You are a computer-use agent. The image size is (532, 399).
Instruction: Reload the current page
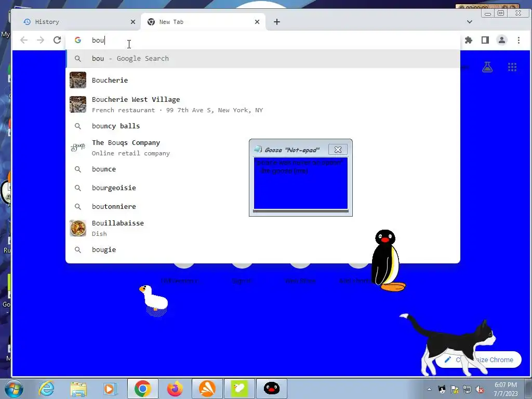57,40
